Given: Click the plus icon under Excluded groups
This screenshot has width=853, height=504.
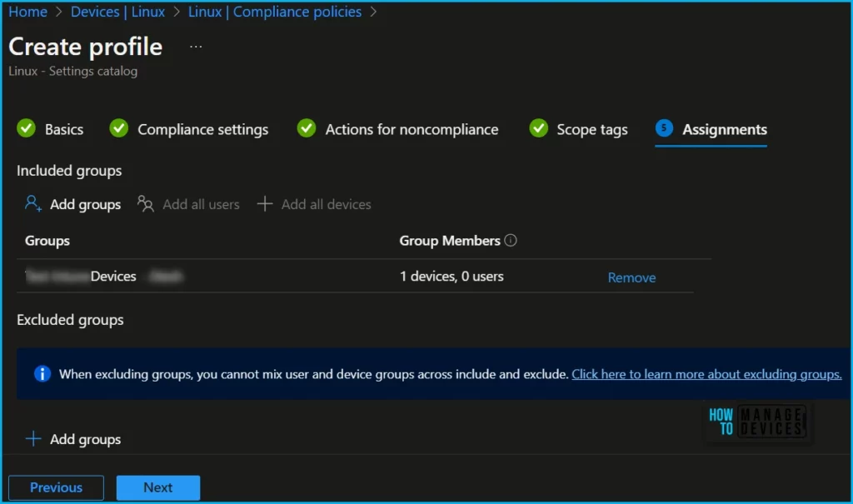Looking at the screenshot, I should point(33,439).
